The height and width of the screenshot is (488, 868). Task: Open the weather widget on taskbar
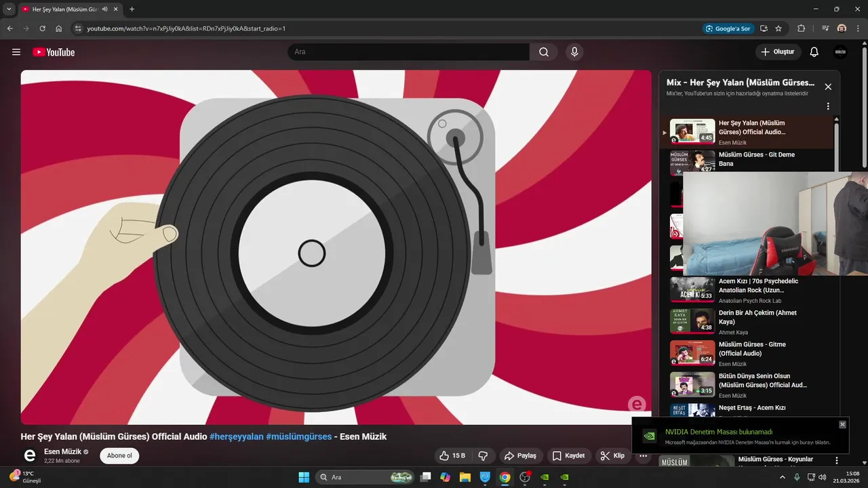tap(24, 477)
